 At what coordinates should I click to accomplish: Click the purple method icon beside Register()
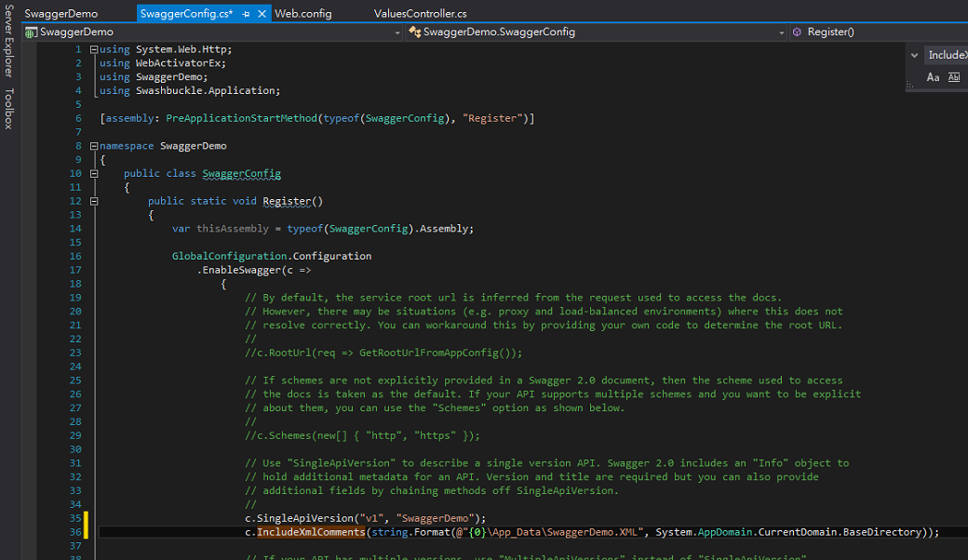[797, 32]
